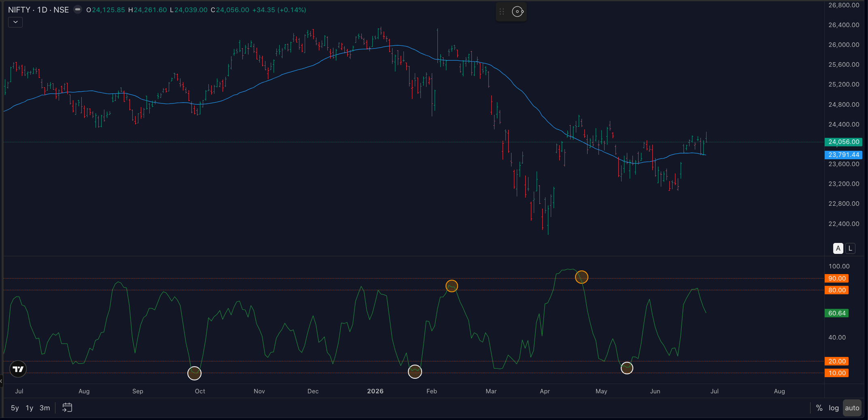Click the 22,400.00 price axis label
Viewport: 868px width, 420px height.
click(x=844, y=224)
